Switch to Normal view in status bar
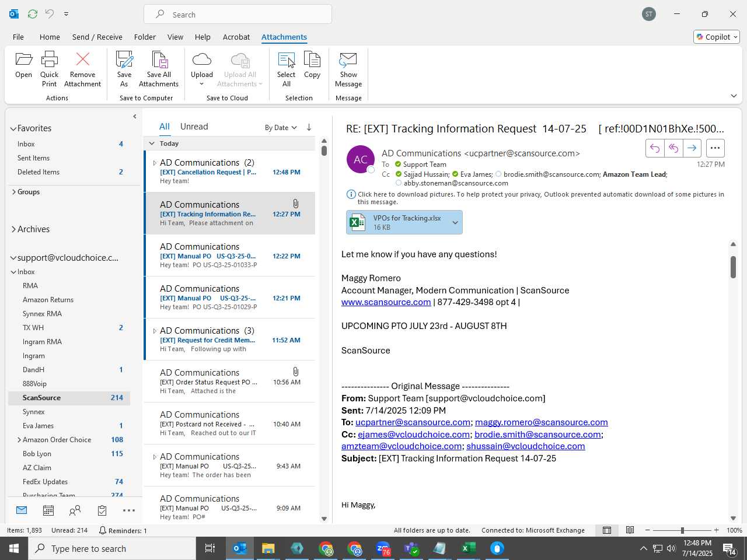The image size is (747, 560). pyautogui.click(x=607, y=530)
